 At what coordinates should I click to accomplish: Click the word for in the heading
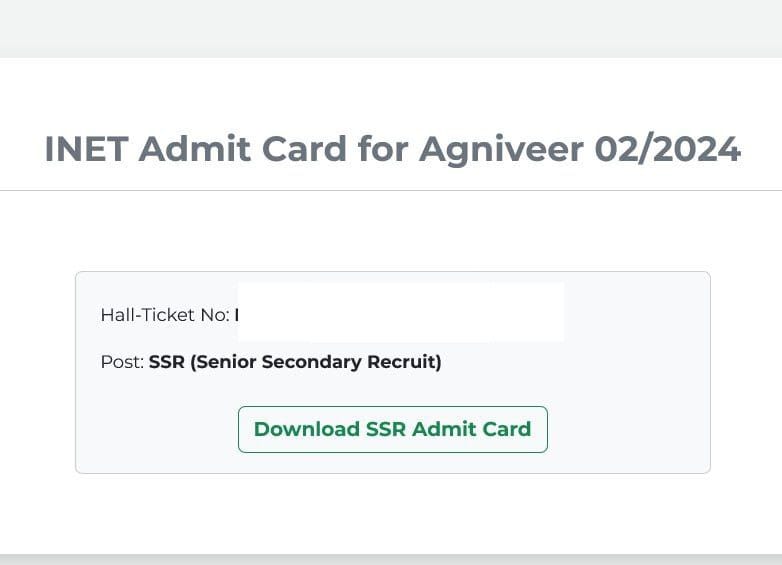[x=382, y=149]
